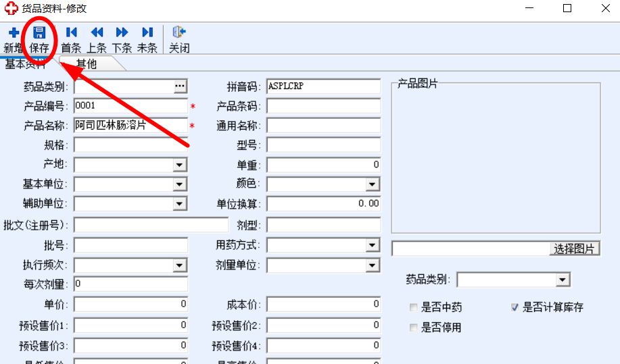620x364 pixels.
Task: Click the 选择图片 button
Action: tap(574, 249)
